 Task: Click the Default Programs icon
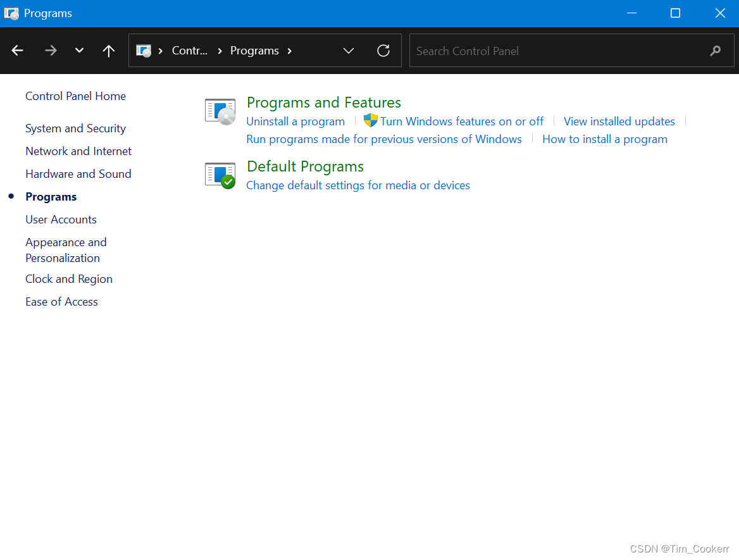tap(220, 175)
